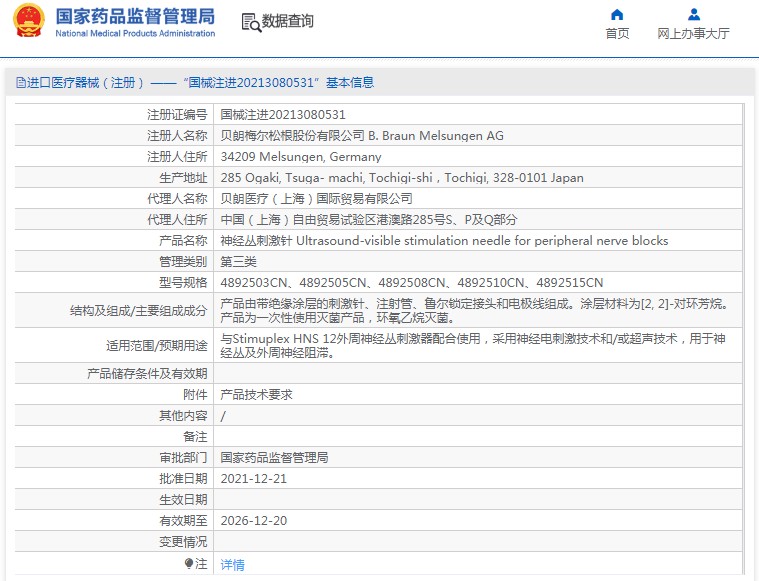Screen dimensions: 759x581
Task: Click the 审批部门 row label
Action: pyautogui.click(x=183, y=458)
